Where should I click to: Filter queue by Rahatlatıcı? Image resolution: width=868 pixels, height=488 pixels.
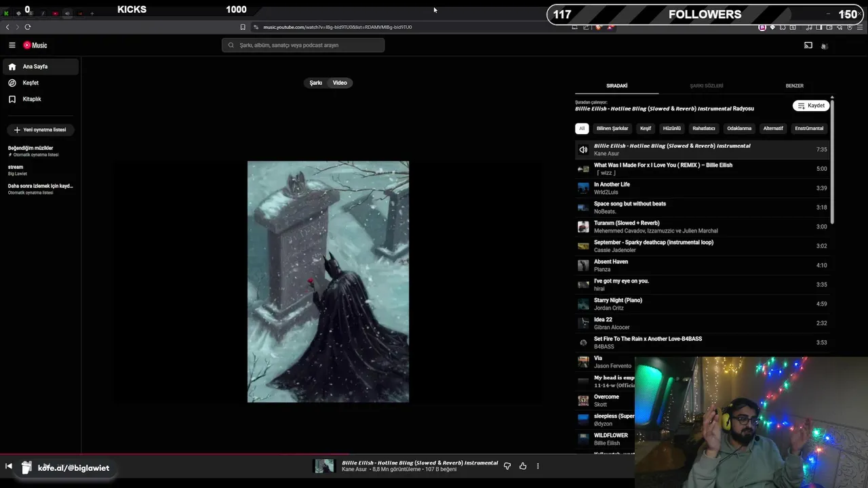pos(704,128)
